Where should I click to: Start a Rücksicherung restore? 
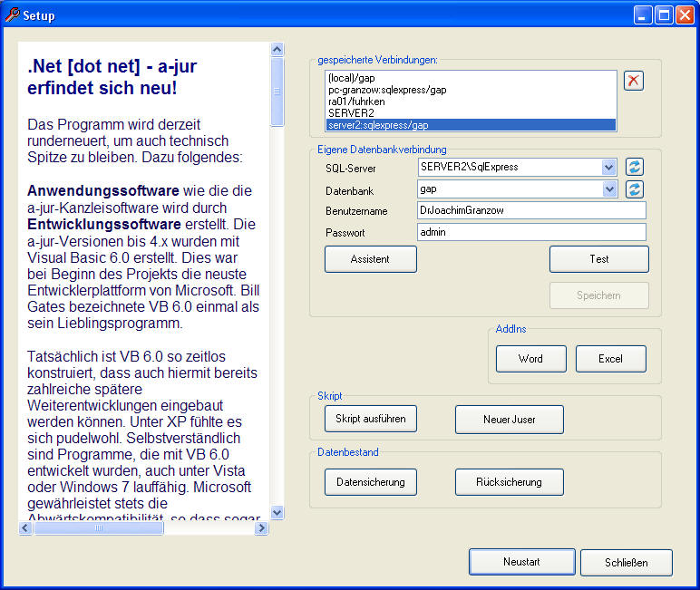click(x=510, y=482)
